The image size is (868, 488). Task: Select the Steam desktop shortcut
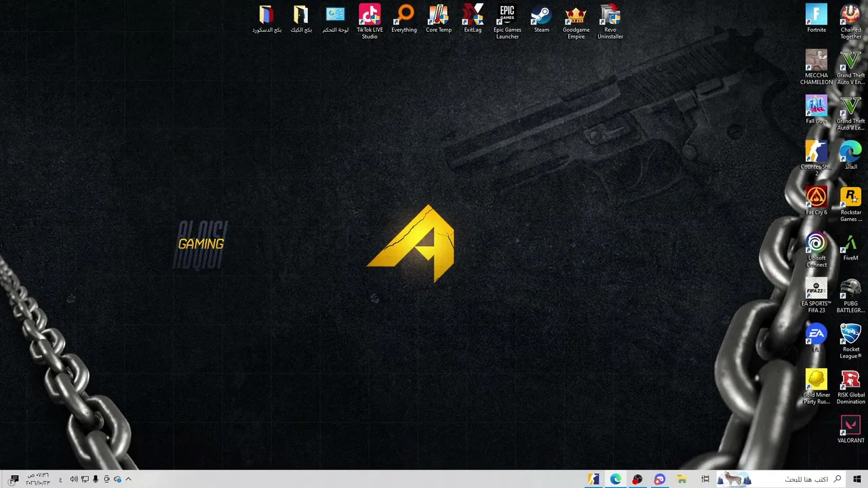tap(541, 19)
